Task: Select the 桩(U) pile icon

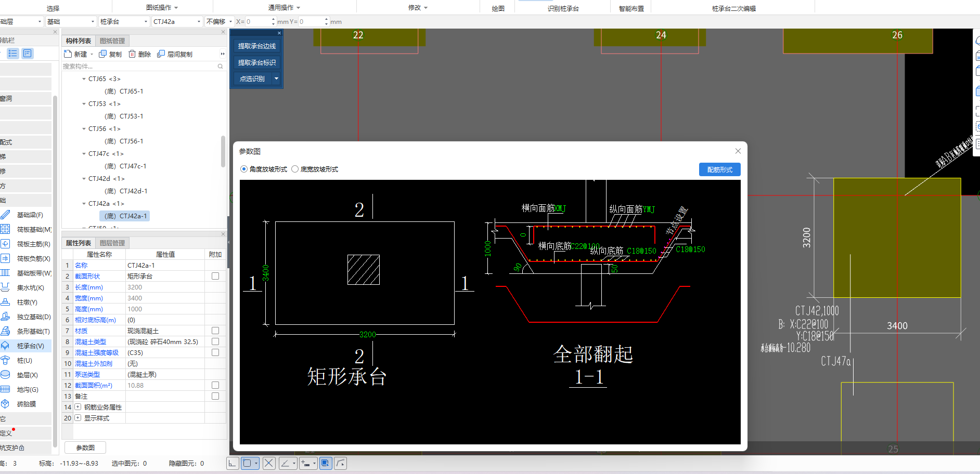Action: click(x=5, y=360)
